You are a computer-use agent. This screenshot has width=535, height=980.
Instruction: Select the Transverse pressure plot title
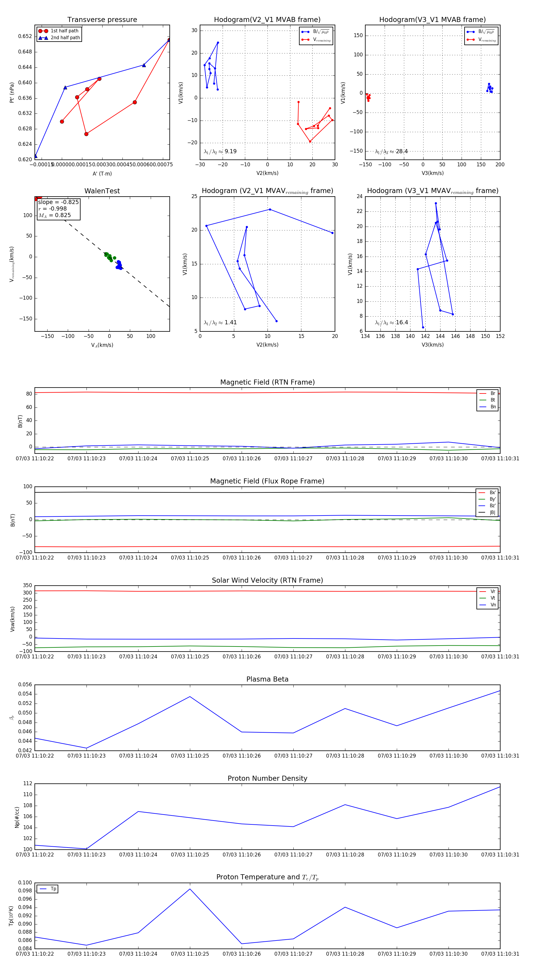point(102,20)
